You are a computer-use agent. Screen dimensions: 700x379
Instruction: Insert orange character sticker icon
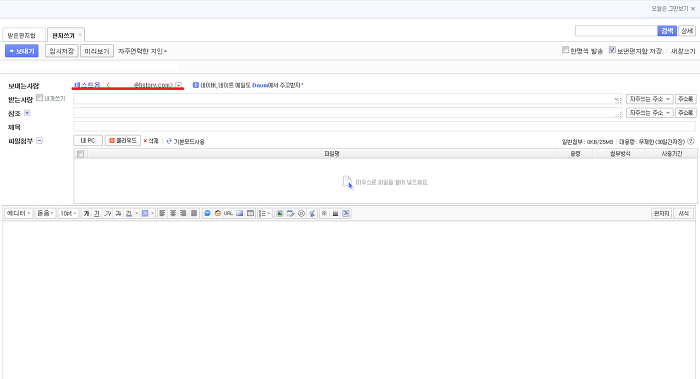click(218, 214)
